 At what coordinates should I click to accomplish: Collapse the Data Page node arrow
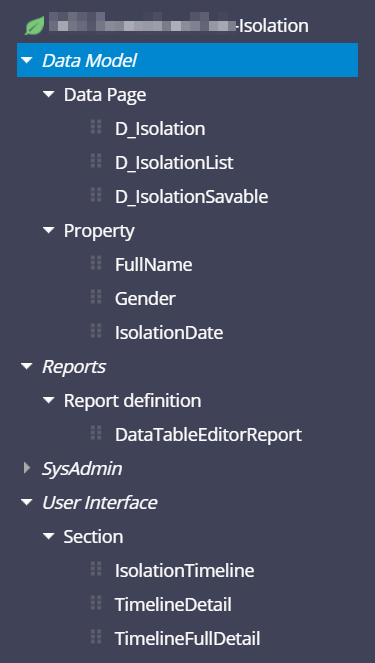(49, 94)
